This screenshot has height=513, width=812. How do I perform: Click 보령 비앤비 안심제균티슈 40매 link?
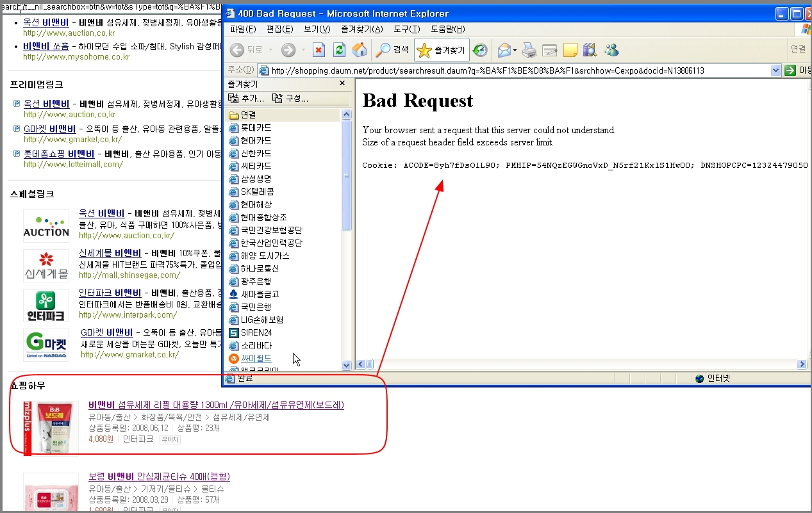coord(159,477)
